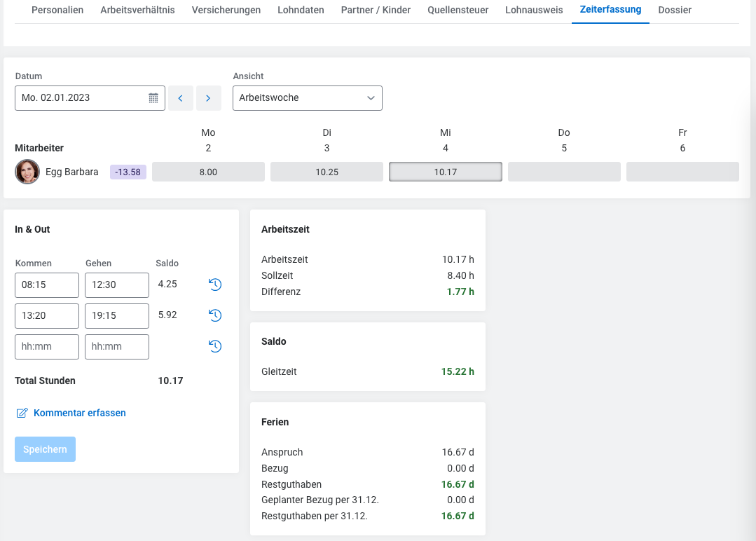
Task: Click the comment pencil icon
Action: click(x=22, y=413)
